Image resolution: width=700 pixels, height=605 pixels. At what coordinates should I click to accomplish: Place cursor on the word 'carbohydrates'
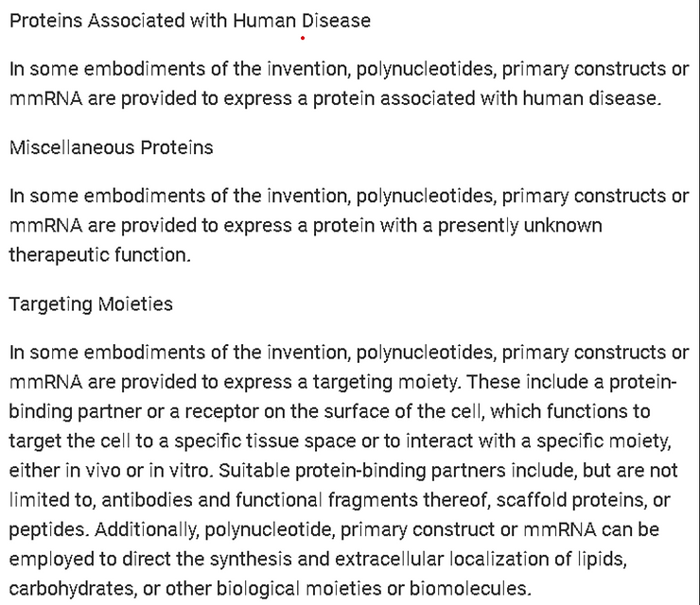coord(71,588)
